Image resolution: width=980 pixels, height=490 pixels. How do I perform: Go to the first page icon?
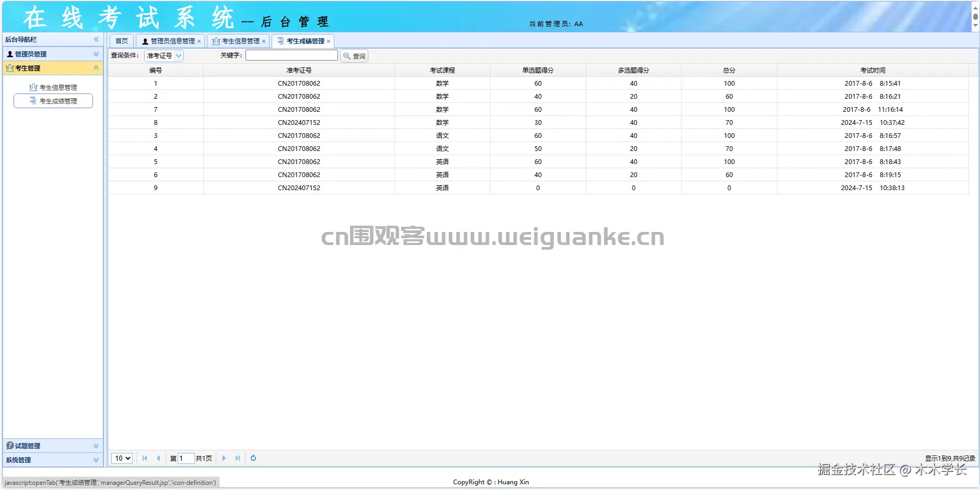click(x=145, y=458)
